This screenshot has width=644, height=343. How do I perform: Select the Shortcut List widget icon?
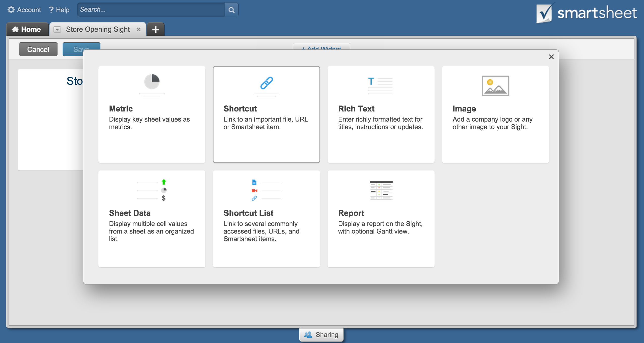pos(266,190)
